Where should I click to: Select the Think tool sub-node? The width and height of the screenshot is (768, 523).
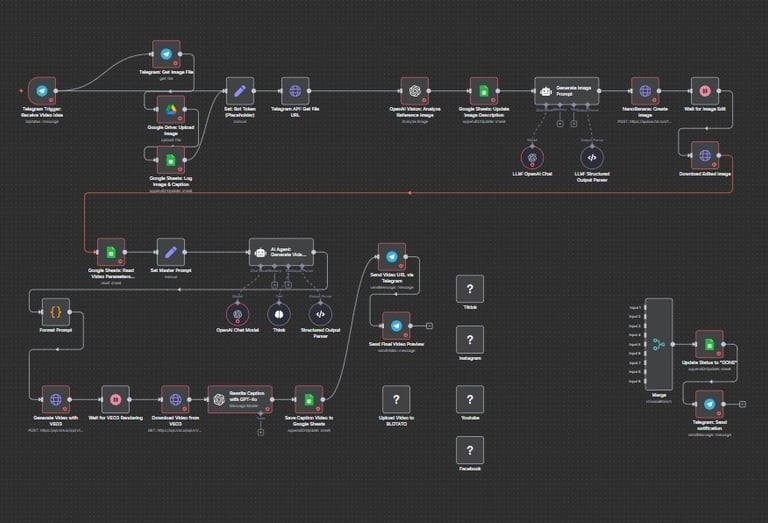[x=279, y=314]
